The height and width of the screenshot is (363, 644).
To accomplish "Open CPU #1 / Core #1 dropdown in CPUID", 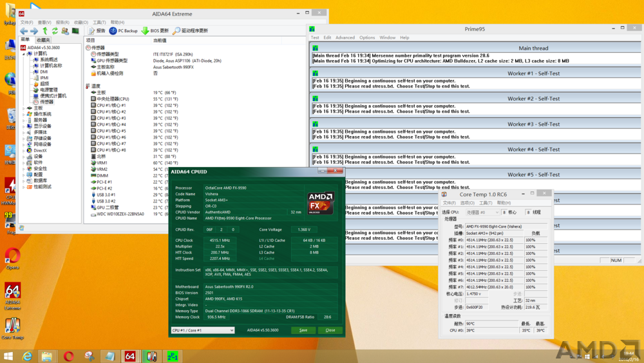I will pyautogui.click(x=202, y=330).
